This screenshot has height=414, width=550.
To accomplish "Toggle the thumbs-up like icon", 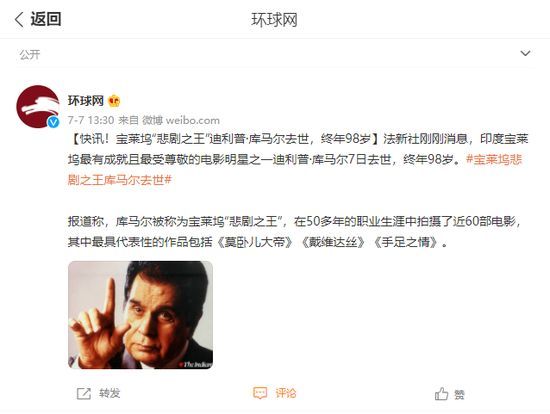I will tap(441, 394).
